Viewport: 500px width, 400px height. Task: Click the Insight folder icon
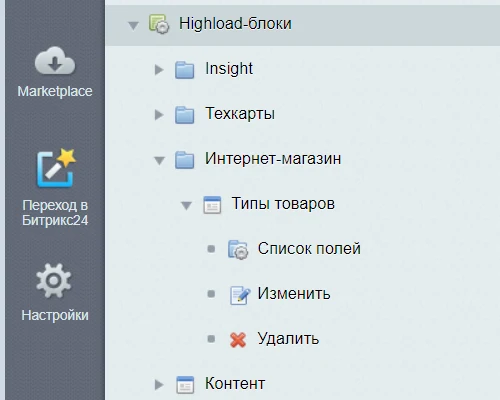184,70
